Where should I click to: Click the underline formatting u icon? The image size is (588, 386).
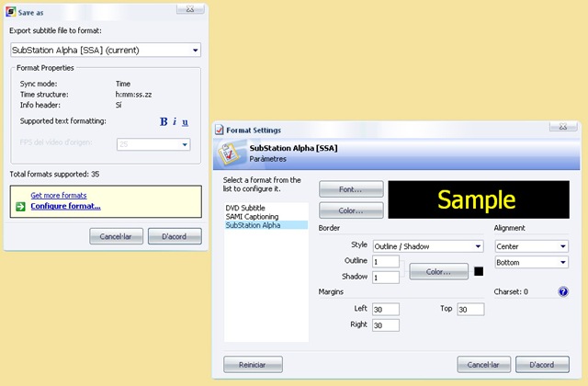[x=185, y=122]
